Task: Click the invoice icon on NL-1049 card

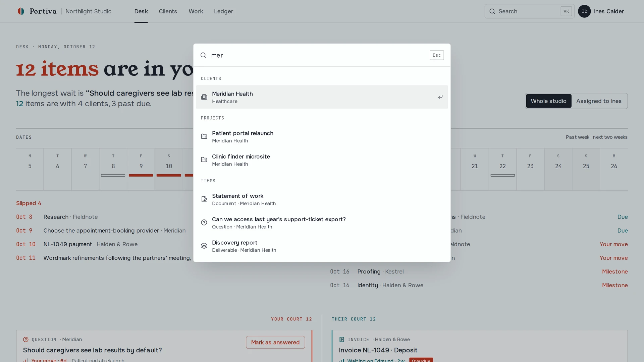Action: coord(341,340)
